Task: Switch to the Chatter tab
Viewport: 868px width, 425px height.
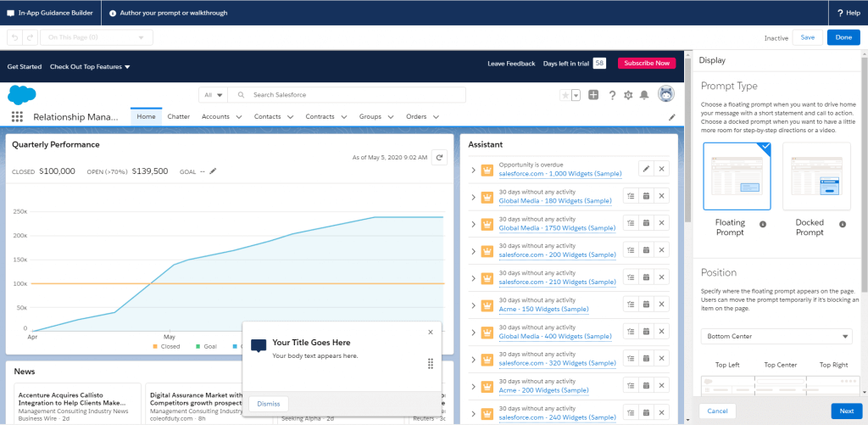Action: 178,117
